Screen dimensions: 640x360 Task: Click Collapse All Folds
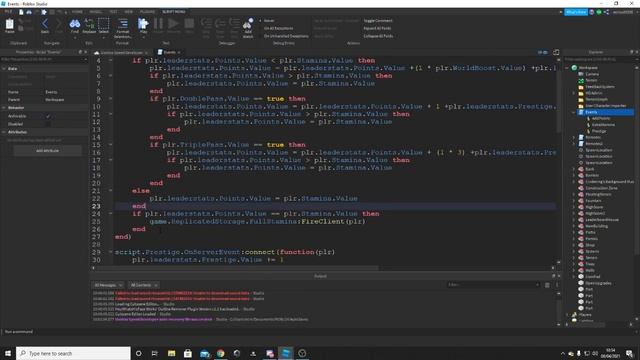click(x=378, y=36)
